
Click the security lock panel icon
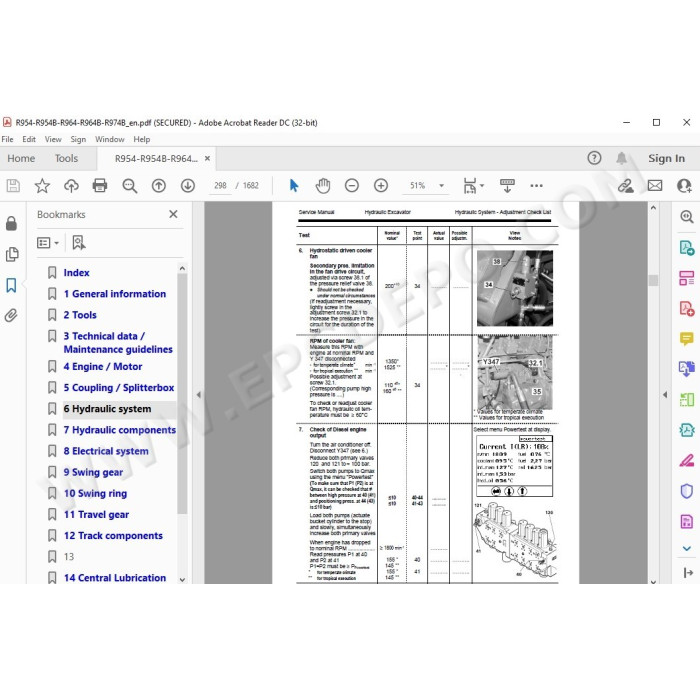(12, 223)
